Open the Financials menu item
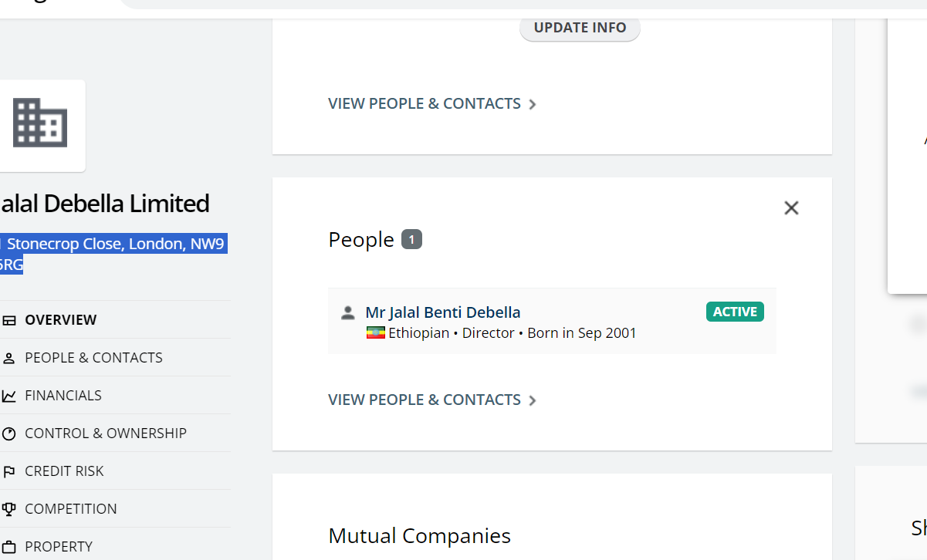 pos(63,396)
